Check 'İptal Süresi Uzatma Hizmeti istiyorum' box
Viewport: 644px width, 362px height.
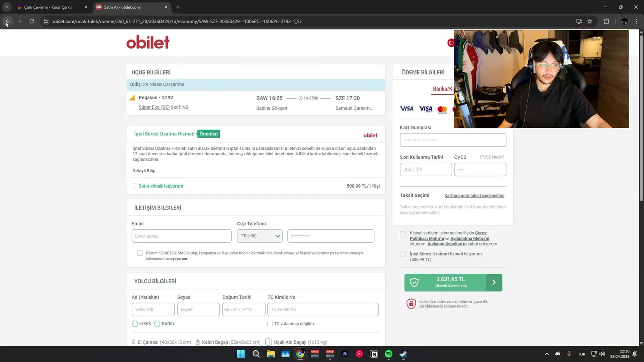tap(403, 254)
